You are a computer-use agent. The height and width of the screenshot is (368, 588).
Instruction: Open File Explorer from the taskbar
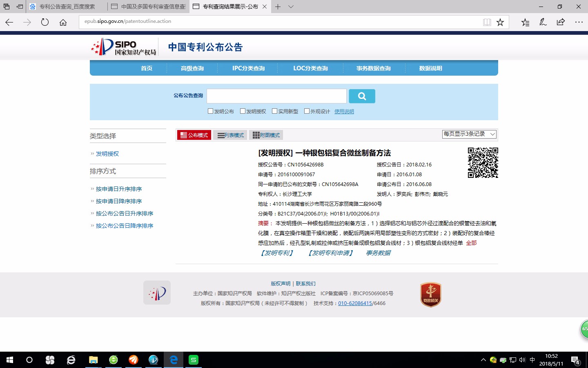click(x=94, y=360)
